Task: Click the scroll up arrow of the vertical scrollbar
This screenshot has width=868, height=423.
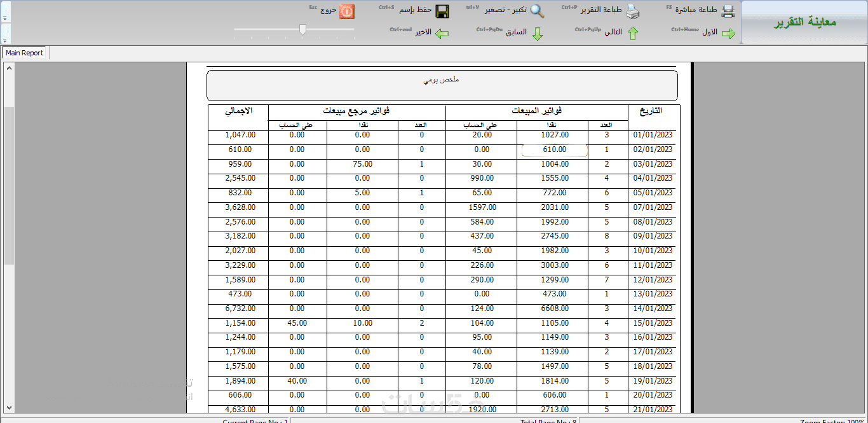Action: (x=9, y=67)
